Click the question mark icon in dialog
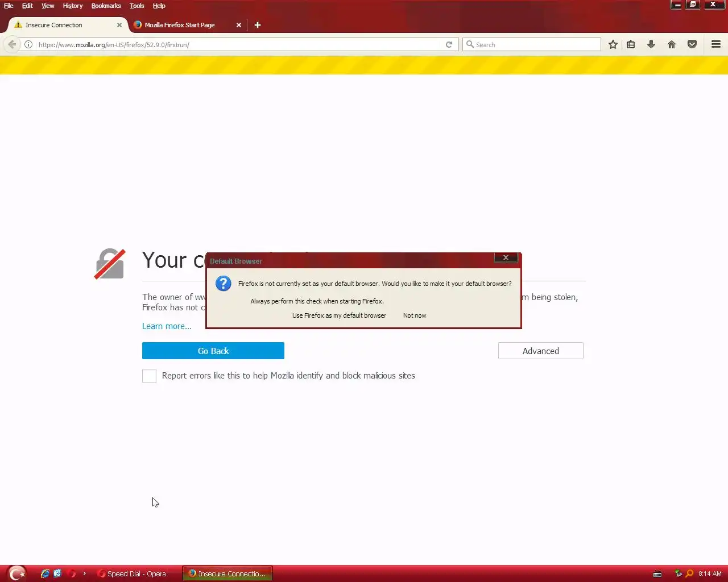Screen dimensions: 728x582 pyautogui.click(x=224, y=283)
